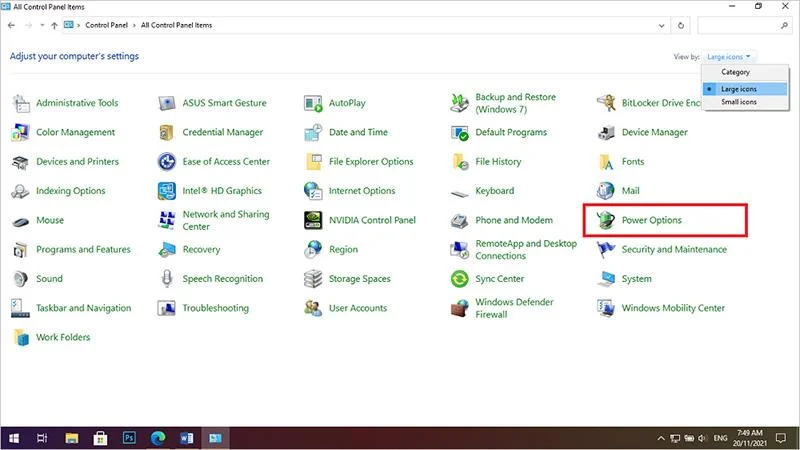Open the Devices and Printers icon

(20, 162)
